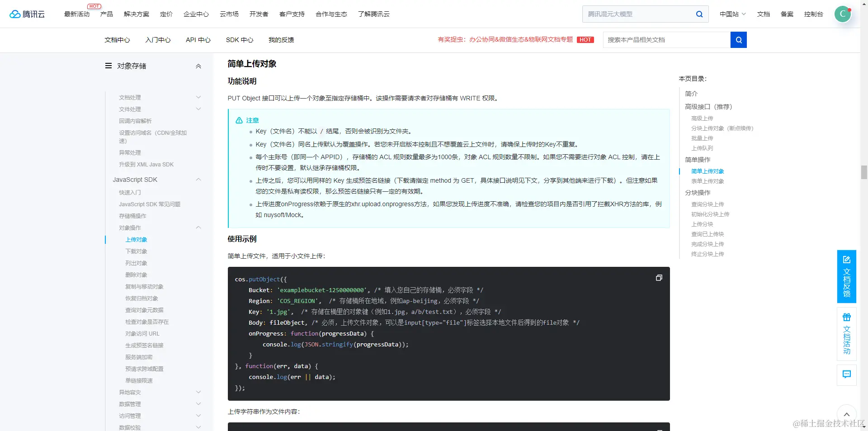Open the 控制台 console link
The height and width of the screenshot is (431, 868).
point(813,14)
